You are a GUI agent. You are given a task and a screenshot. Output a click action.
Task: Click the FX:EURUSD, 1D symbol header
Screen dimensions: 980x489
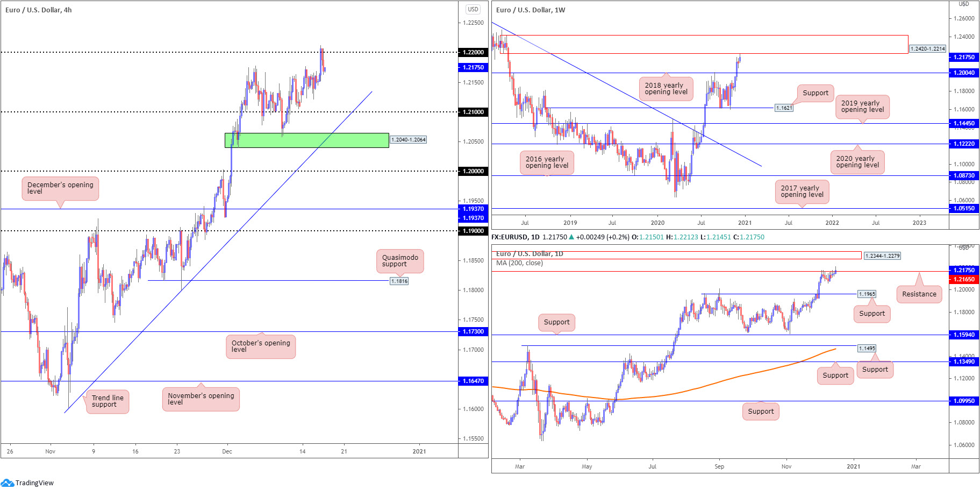pyautogui.click(x=516, y=237)
